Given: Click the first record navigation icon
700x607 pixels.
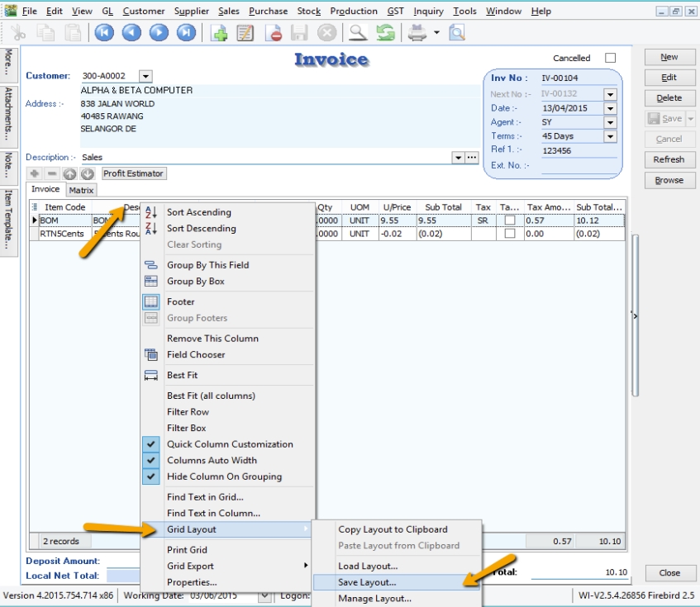Looking at the screenshot, I should click(104, 33).
